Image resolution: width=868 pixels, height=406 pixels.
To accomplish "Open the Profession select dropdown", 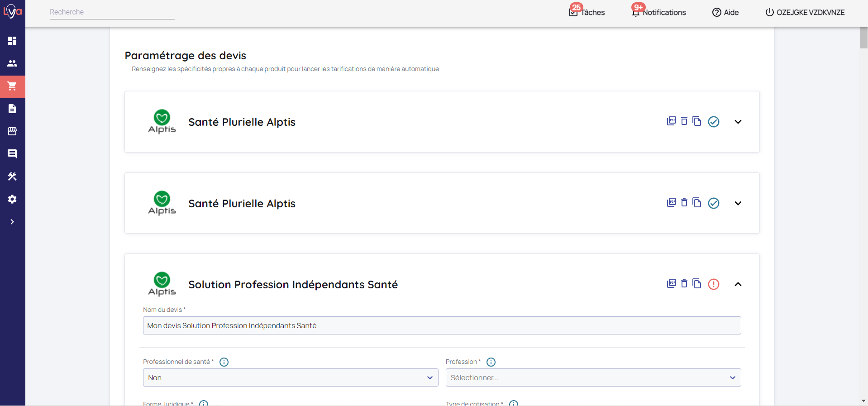I will (x=593, y=377).
